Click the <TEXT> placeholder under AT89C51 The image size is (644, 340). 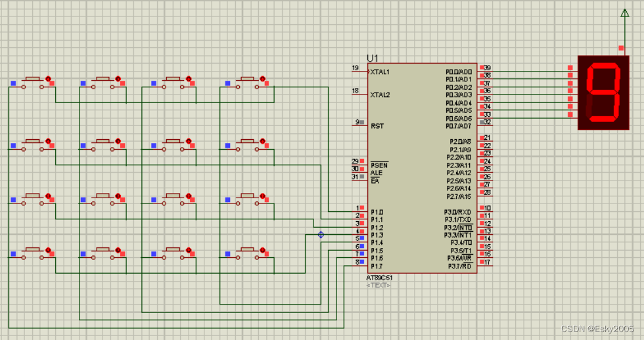379,285
